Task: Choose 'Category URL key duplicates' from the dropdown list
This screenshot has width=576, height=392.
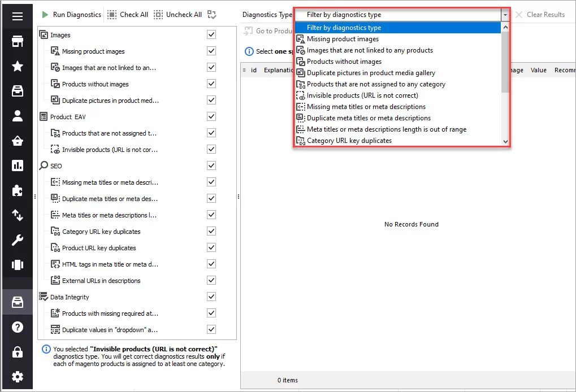Action: tap(398, 141)
